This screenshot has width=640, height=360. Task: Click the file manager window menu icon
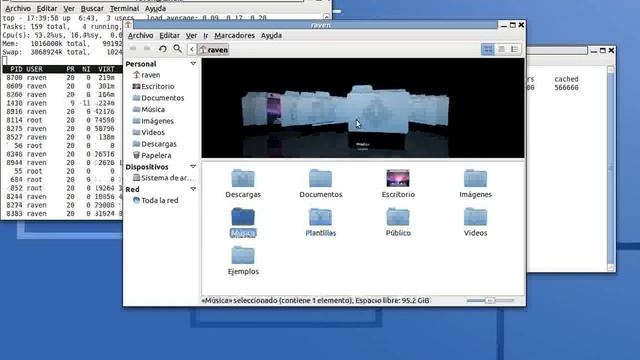(x=128, y=25)
